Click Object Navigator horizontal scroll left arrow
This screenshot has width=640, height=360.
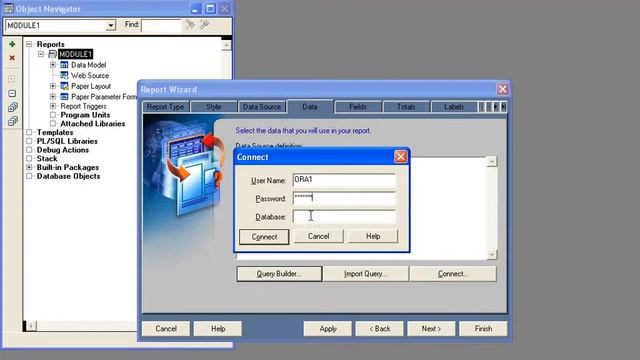coord(31,325)
